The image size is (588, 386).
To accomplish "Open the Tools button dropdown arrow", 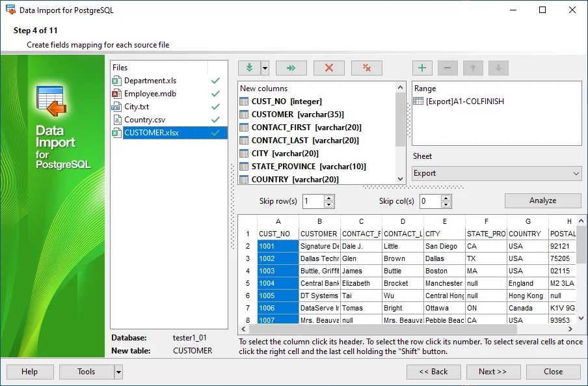I will coord(118,372).
